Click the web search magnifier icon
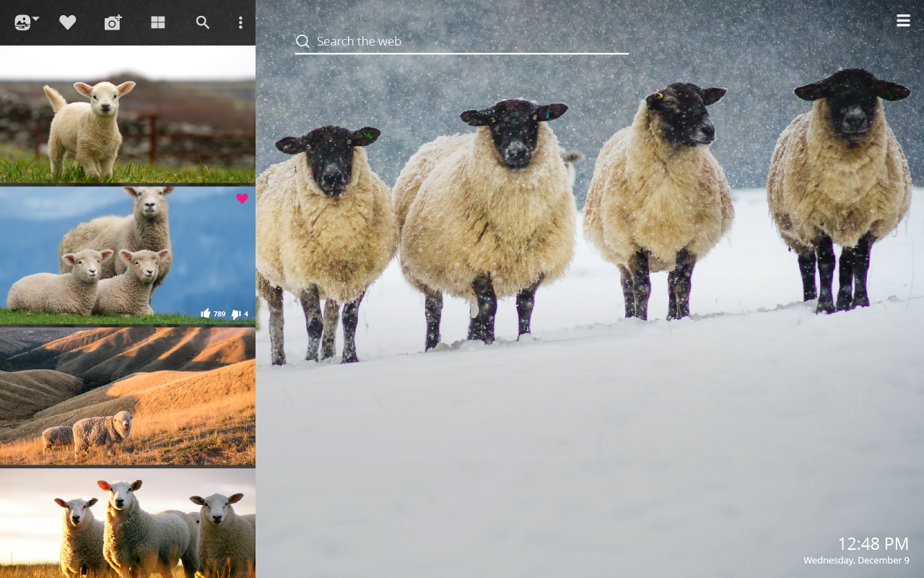The width and height of the screenshot is (924, 578). click(303, 41)
